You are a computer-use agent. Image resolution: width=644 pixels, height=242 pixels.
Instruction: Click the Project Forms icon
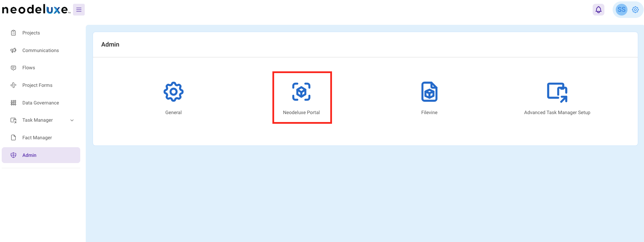click(x=13, y=85)
